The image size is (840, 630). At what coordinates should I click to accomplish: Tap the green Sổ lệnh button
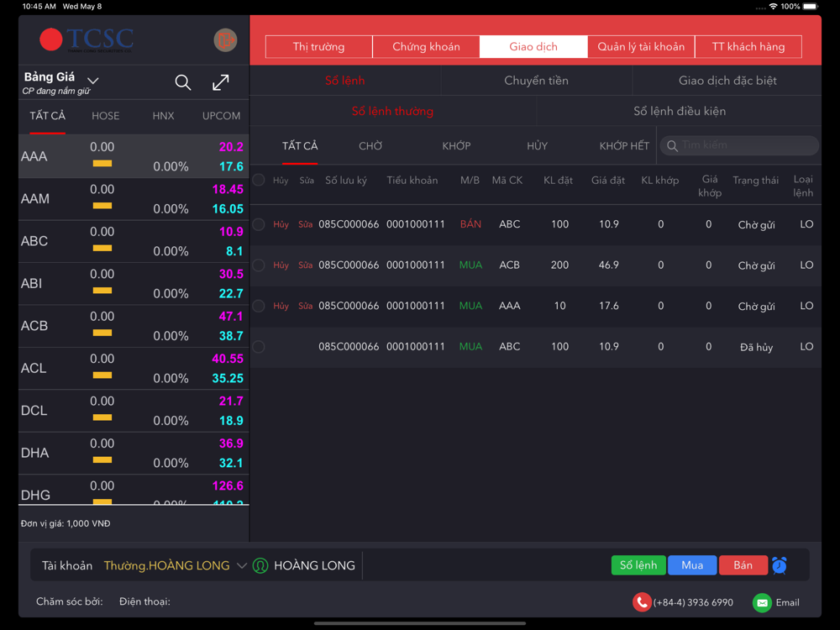click(638, 565)
